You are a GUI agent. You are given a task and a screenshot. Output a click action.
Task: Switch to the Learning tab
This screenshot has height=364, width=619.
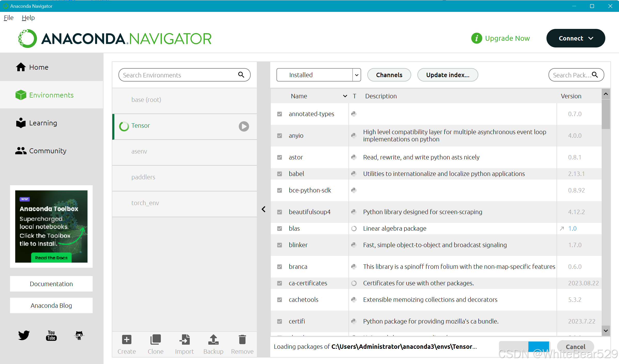click(43, 123)
